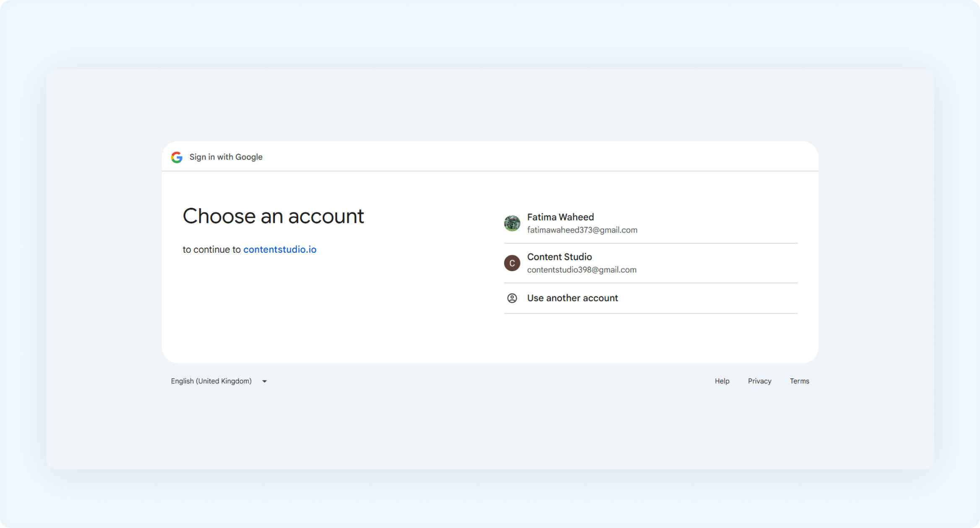Open the Privacy link
Screen dimensions: 980x528
[759, 381]
